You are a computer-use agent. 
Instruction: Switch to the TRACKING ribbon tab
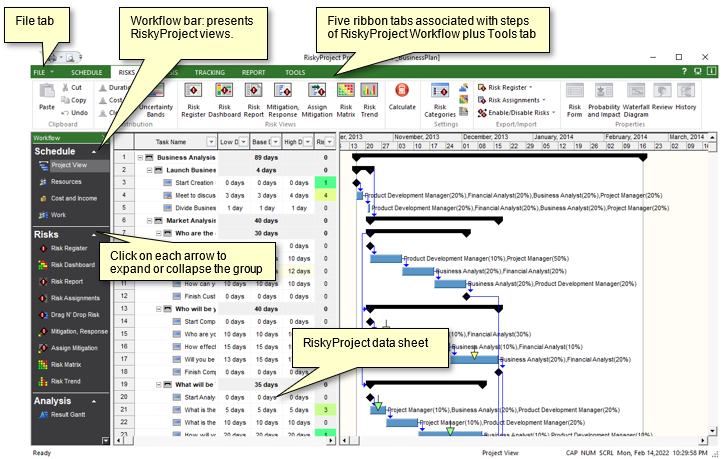[210, 72]
